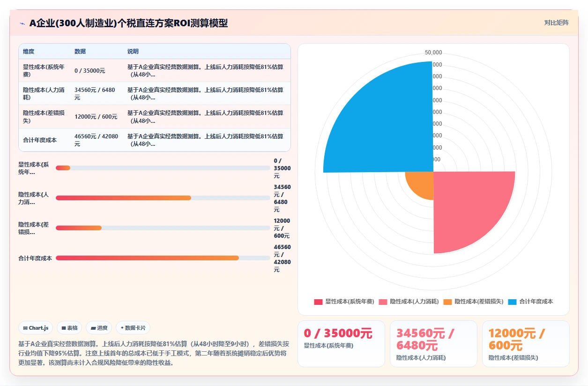Click the Chart.js tag chip
This screenshot has width=588, height=386.
point(36,328)
